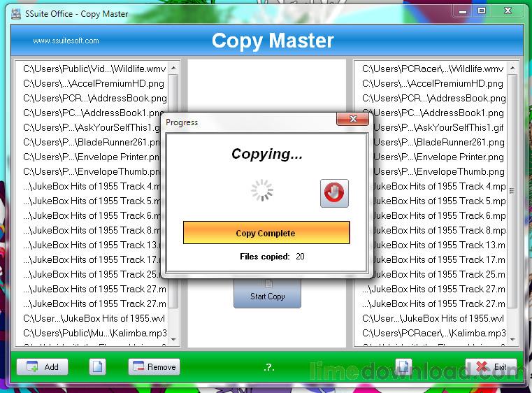Select AccelPremiumHD.png in destination list
The width and height of the screenshot is (532, 393).
pyautogui.click(x=433, y=83)
